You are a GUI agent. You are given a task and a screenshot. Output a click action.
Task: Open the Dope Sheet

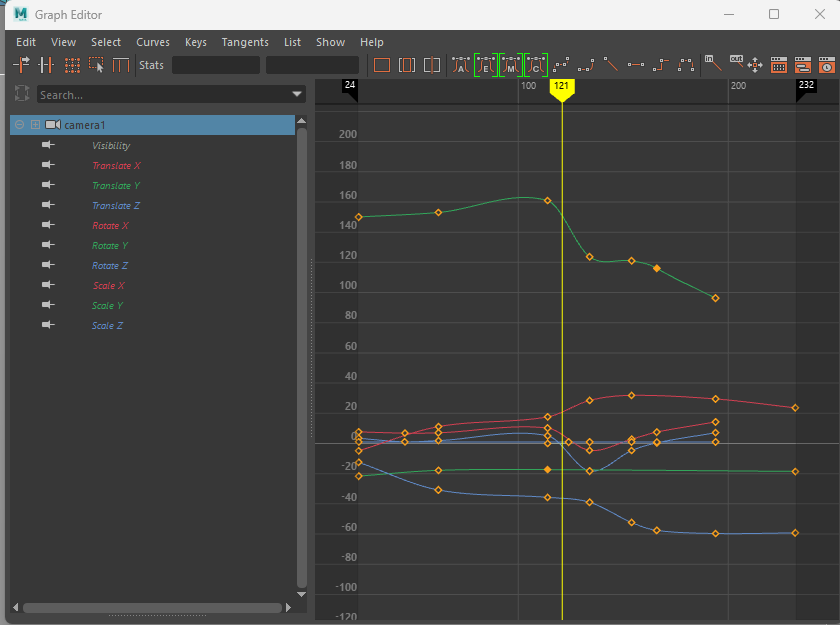778,65
